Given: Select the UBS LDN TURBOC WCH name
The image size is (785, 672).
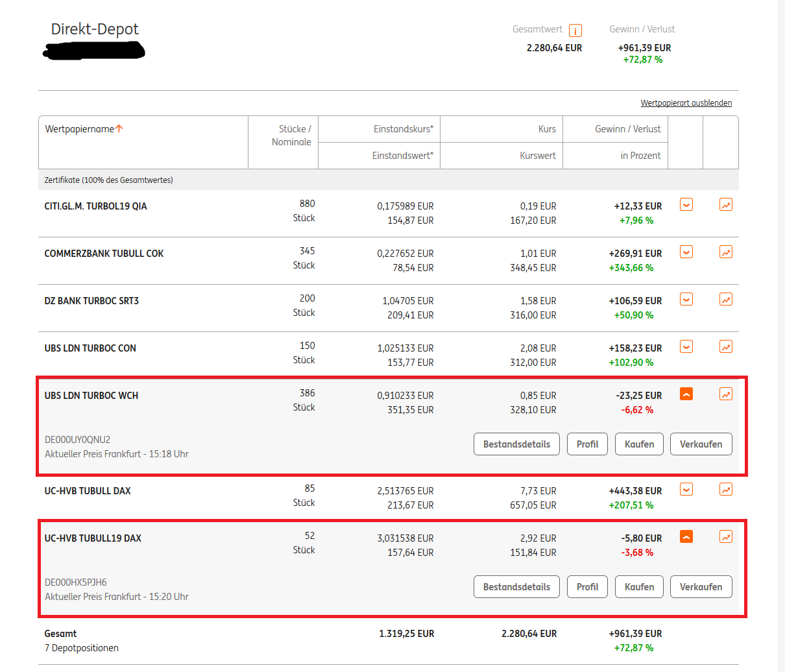Looking at the screenshot, I should (x=91, y=396).
